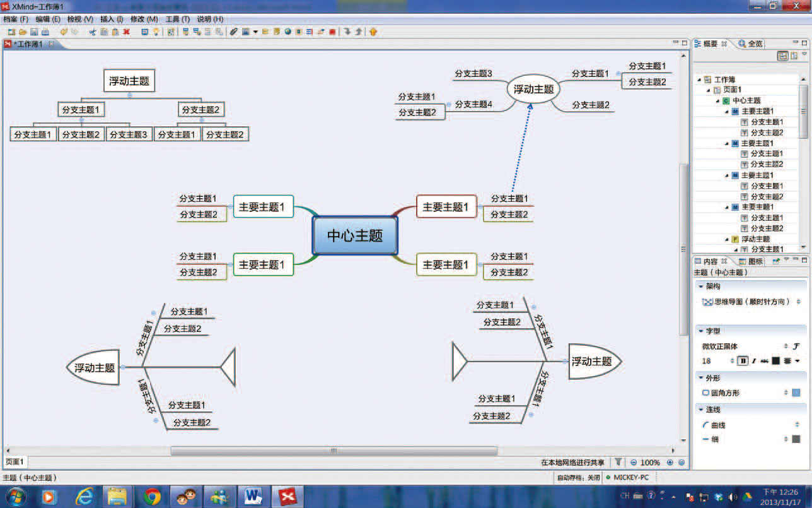Click the Save disk toolbar icon
Image resolution: width=812 pixels, height=508 pixels.
coord(34,32)
